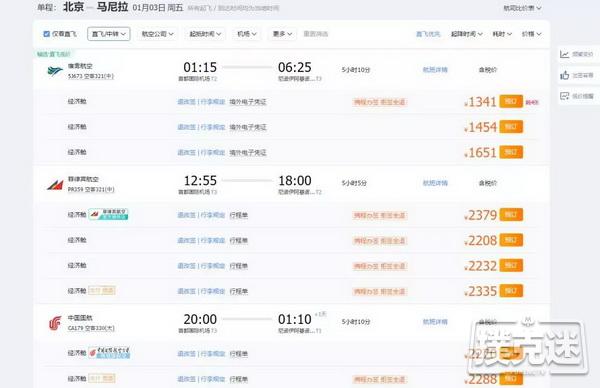Sort results by 直飞优先
Image resolution: width=600 pixels, height=388 pixels.
tap(428, 34)
